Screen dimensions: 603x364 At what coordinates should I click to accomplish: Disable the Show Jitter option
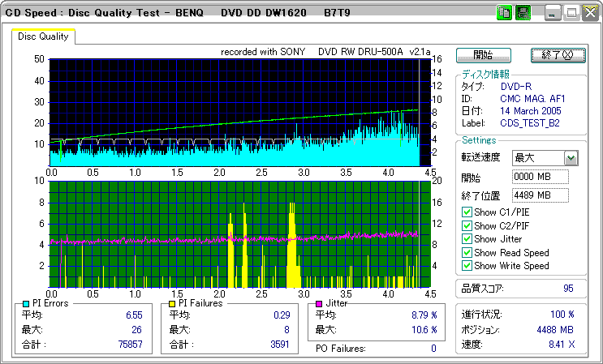click(467, 239)
